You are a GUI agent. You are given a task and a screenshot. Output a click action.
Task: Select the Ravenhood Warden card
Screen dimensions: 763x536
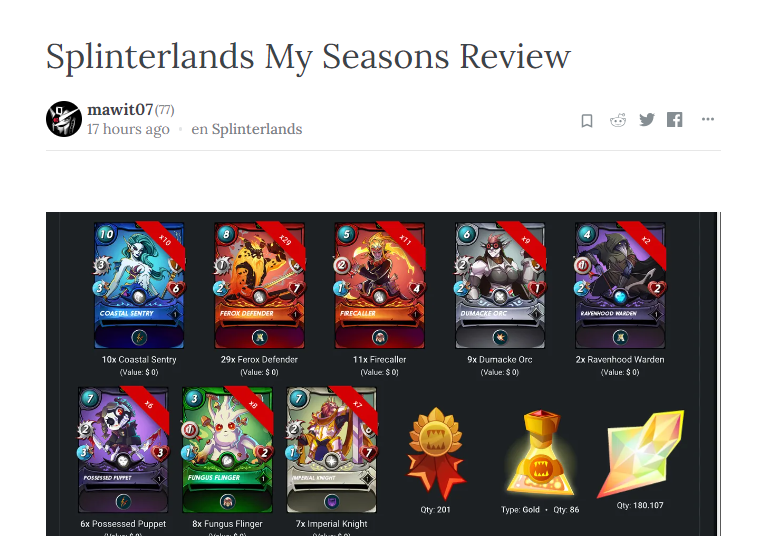[x=620, y=286]
